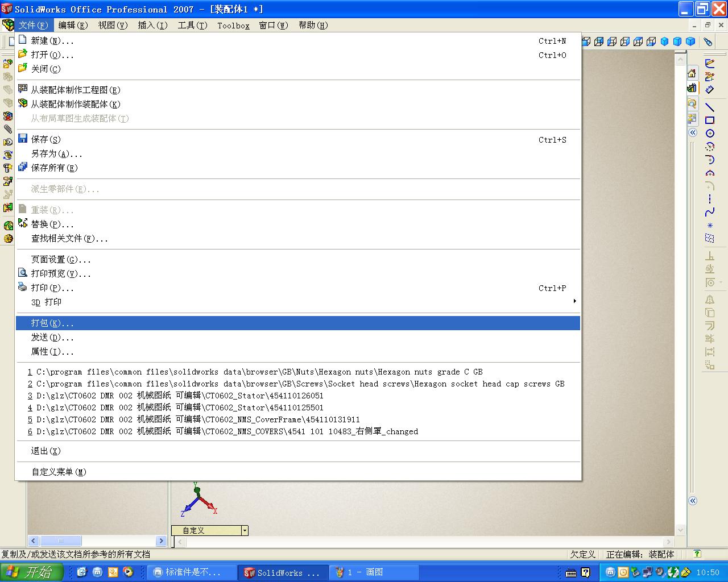728x582 pixels.
Task: Open the 工具(T) menu
Action: 192,26
